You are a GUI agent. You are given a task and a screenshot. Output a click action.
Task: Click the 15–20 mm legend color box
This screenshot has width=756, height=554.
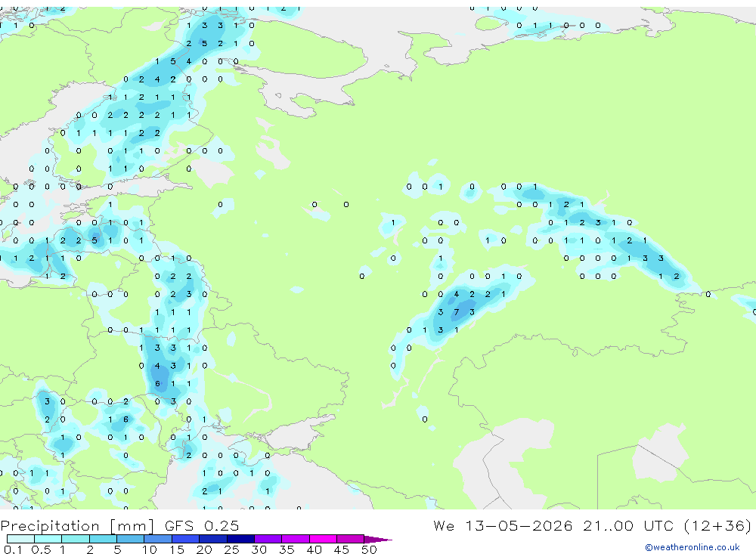coord(186,539)
